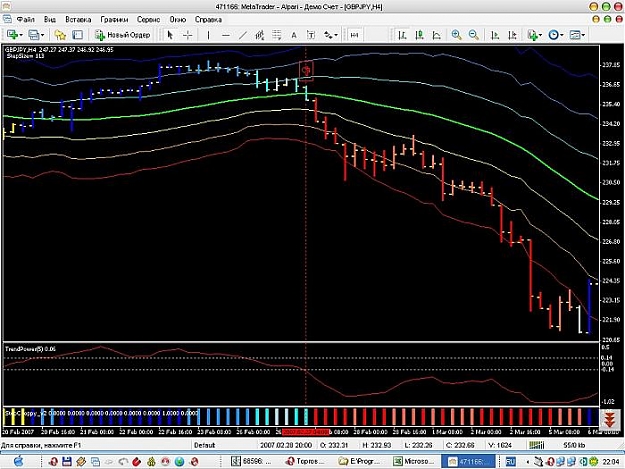This screenshot has width=625, height=469.
Task: Open the Apple start button in taskbar
Action: [x=18, y=461]
